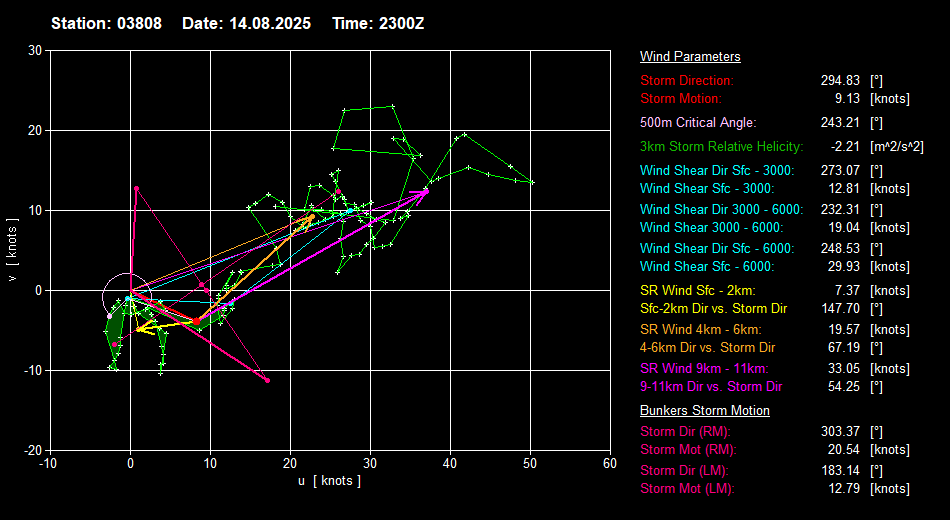This screenshot has width=950, height=520.
Task: Click the Storm Direction: label
Action: click(x=686, y=81)
